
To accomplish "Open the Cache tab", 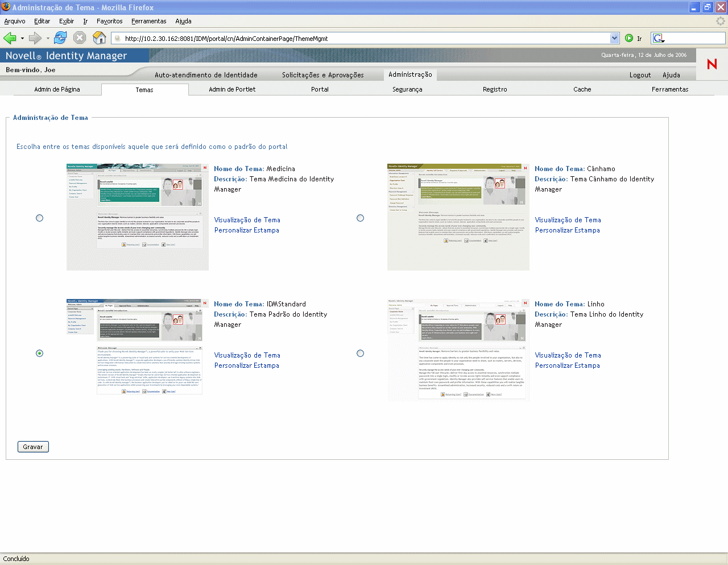I will click(x=582, y=89).
